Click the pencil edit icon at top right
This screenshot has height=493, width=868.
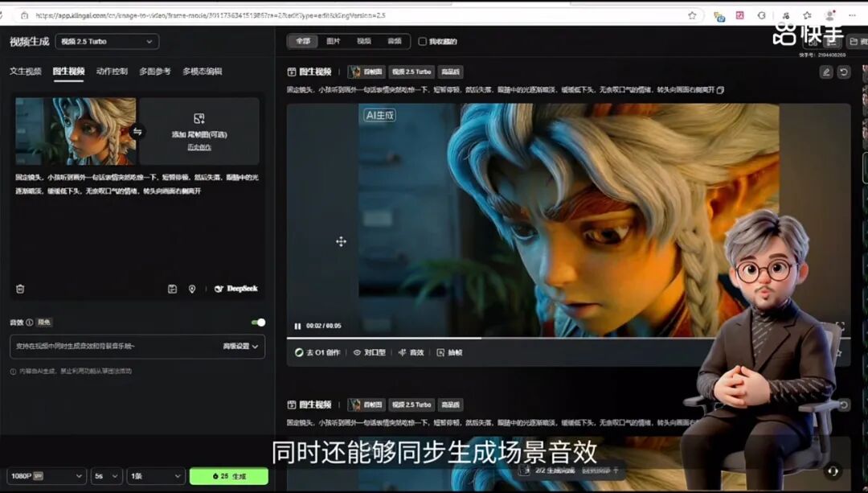point(826,72)
